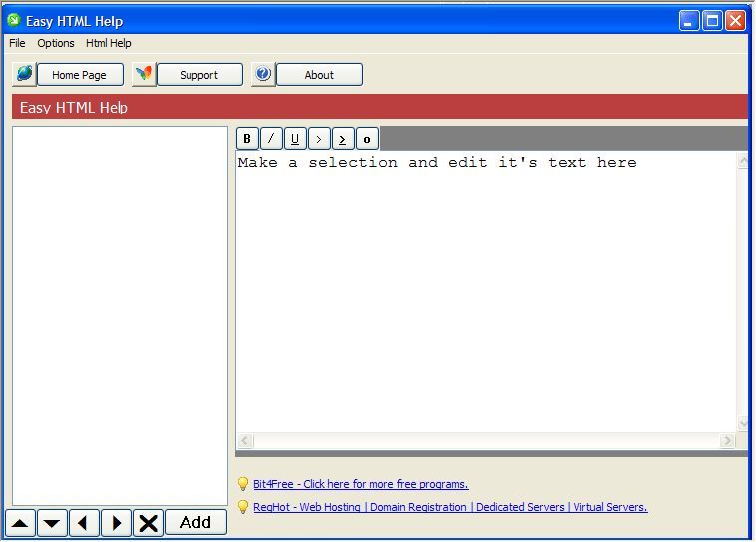Move item down with the down arrow
Screen dimensions: 756x542
(x=52, y=523)
